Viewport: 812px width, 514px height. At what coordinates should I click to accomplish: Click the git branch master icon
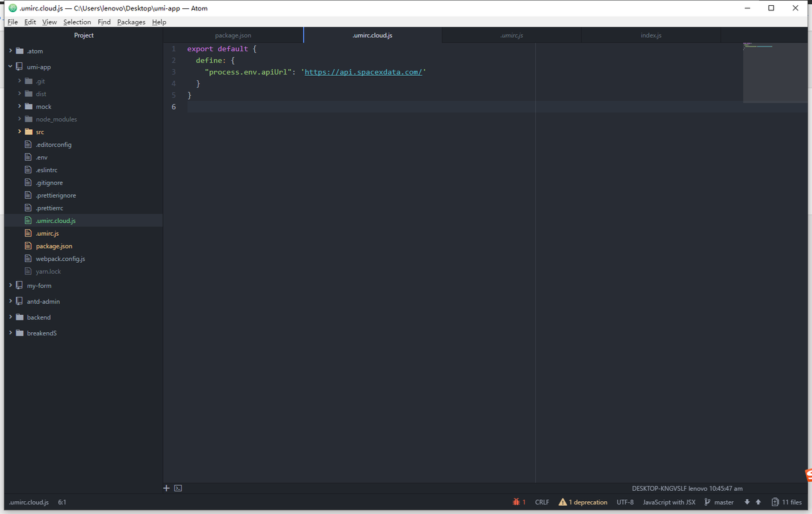pos(707,502)
